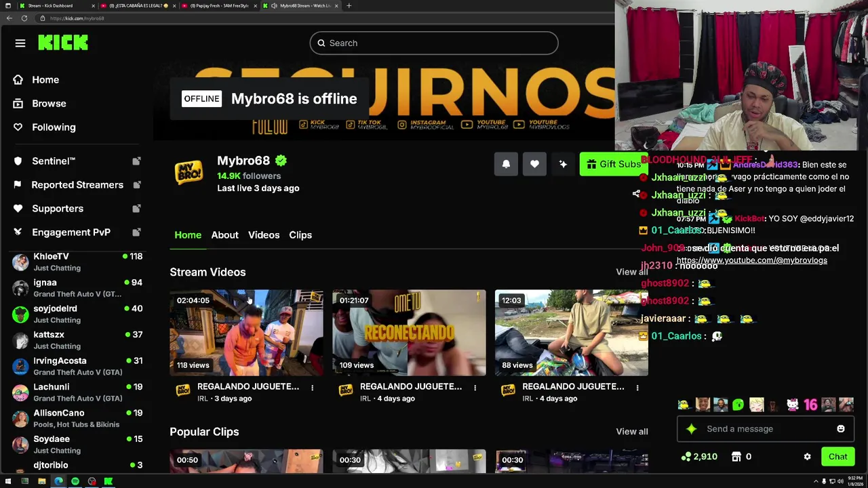The width and height of the screenshot is (868, 488).
Task: Click the YouTube mybrovlogs link in chat
Action: [751, 260]
